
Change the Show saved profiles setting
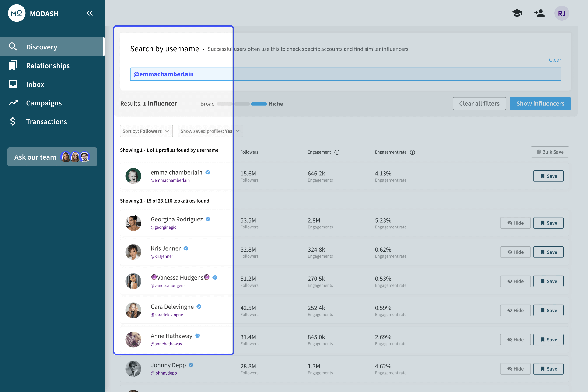(210, 131)
